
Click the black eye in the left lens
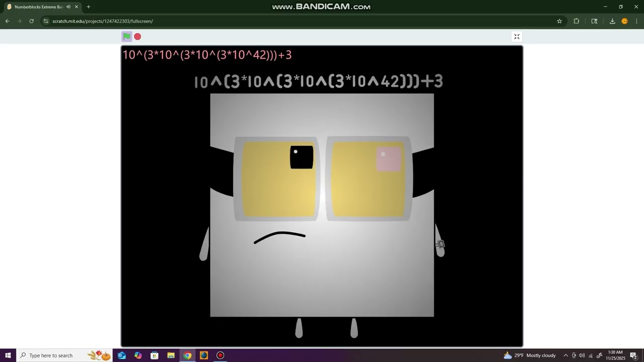301,157
